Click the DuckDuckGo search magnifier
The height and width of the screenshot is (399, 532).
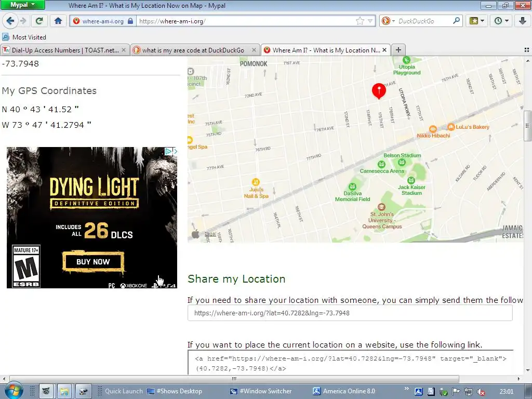point(456,21)
